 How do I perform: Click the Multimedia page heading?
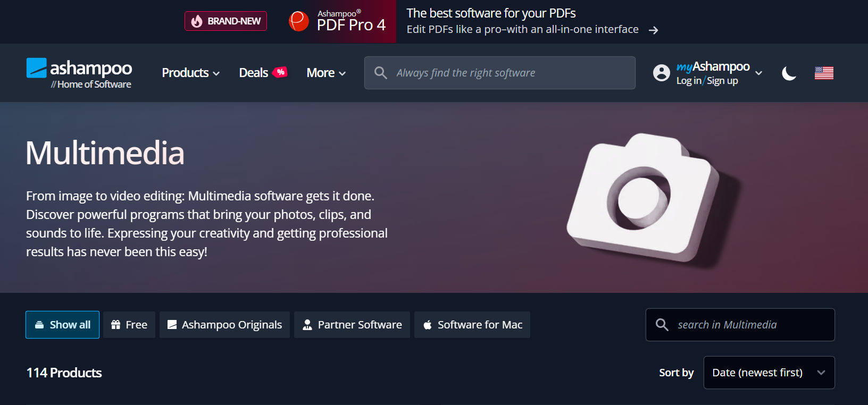pos(105,153)
